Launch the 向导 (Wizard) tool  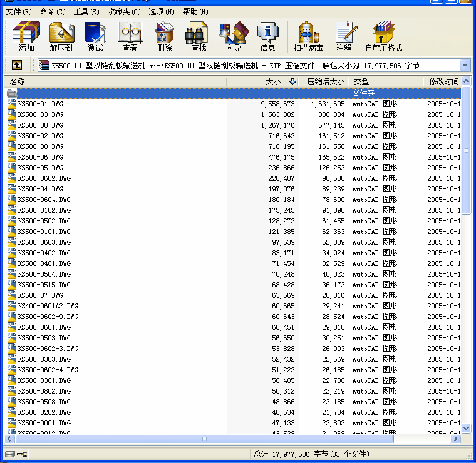pyautogui.click(x=233, y=36)
